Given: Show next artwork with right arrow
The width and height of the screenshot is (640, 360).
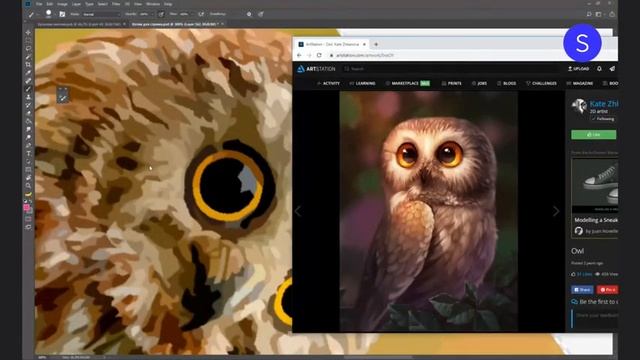Looking at the screenshot, I should 556,211.
